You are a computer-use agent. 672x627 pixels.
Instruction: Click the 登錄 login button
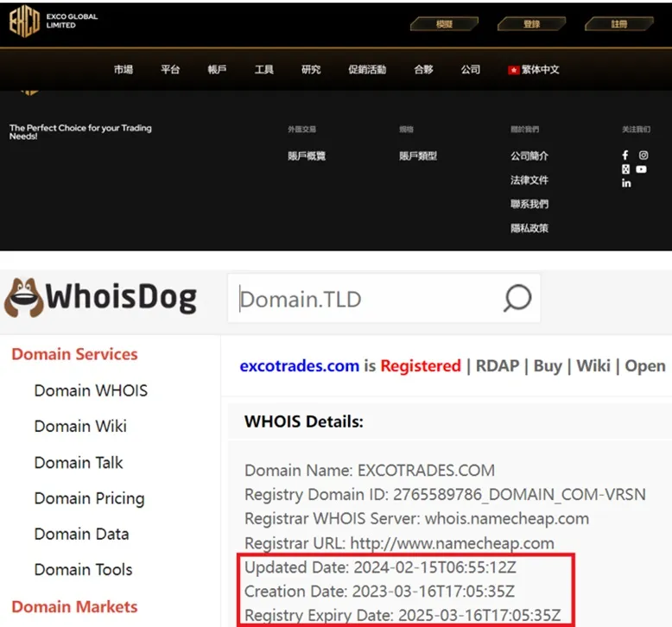(531, 24)
